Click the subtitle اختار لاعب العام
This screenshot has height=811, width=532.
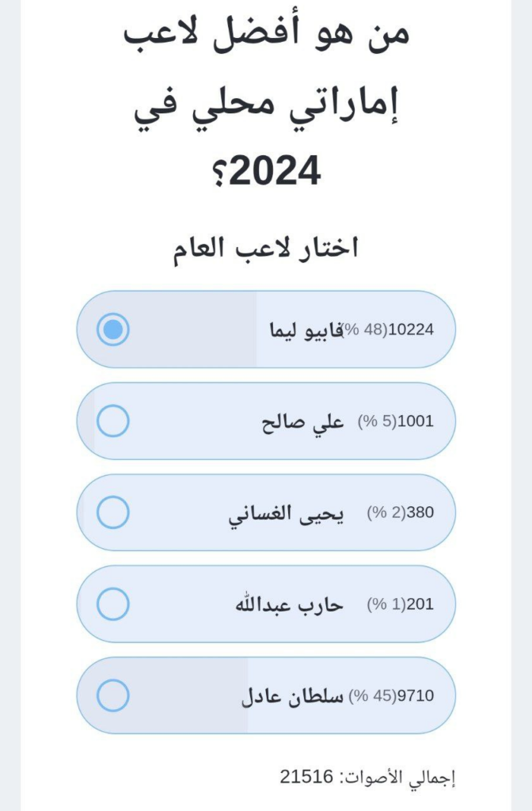pos(266,248)
